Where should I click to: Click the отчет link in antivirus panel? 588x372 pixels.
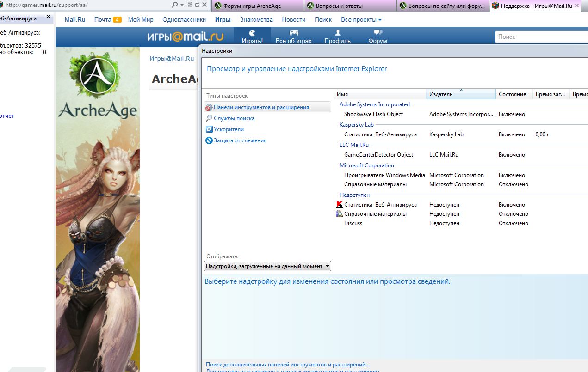coord(7,116)
